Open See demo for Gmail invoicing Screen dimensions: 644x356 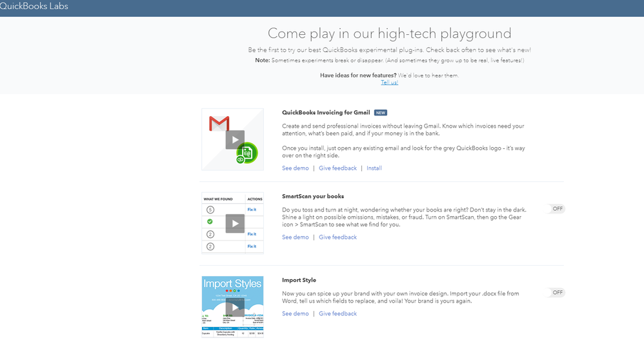tap(296, 168)
